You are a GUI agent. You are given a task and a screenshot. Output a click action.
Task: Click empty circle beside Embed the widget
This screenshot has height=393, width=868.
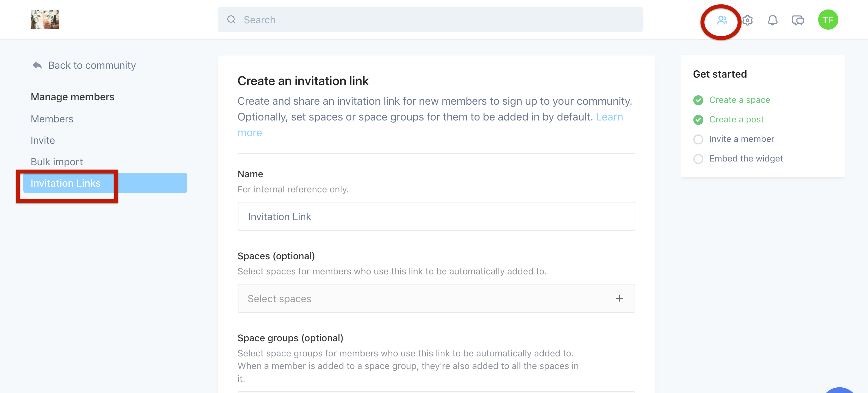(x=698, y=159)
